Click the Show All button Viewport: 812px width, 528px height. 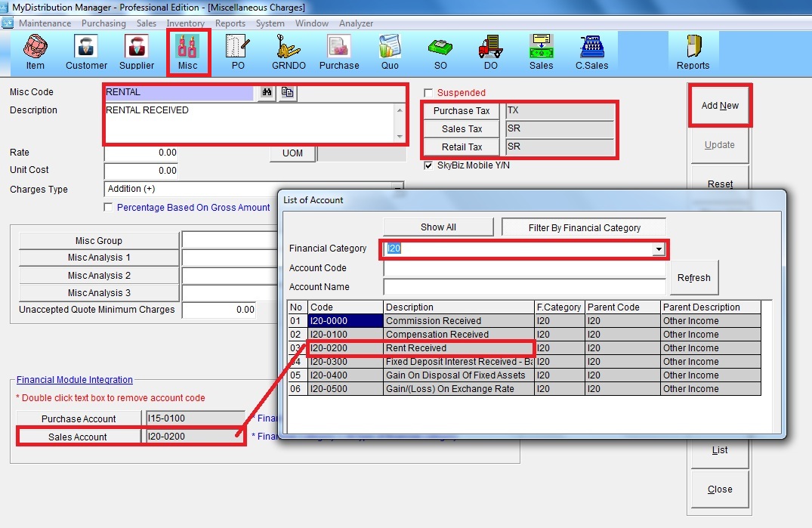tap(438, 227)
